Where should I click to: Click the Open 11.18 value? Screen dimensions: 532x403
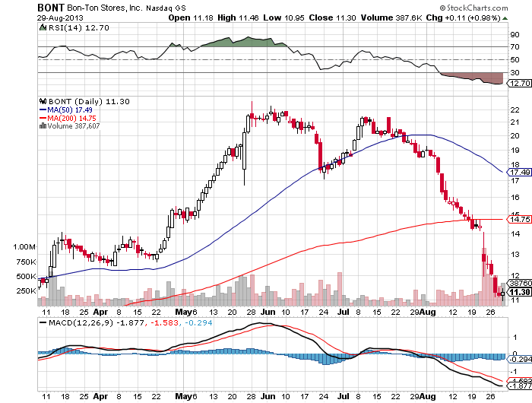click(x=191, y=18)
